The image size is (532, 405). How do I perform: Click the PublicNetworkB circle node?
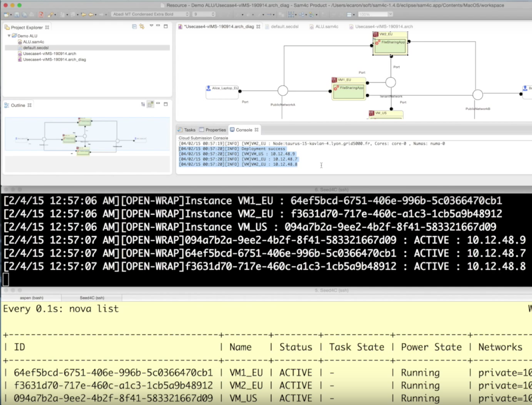(478, 95)
